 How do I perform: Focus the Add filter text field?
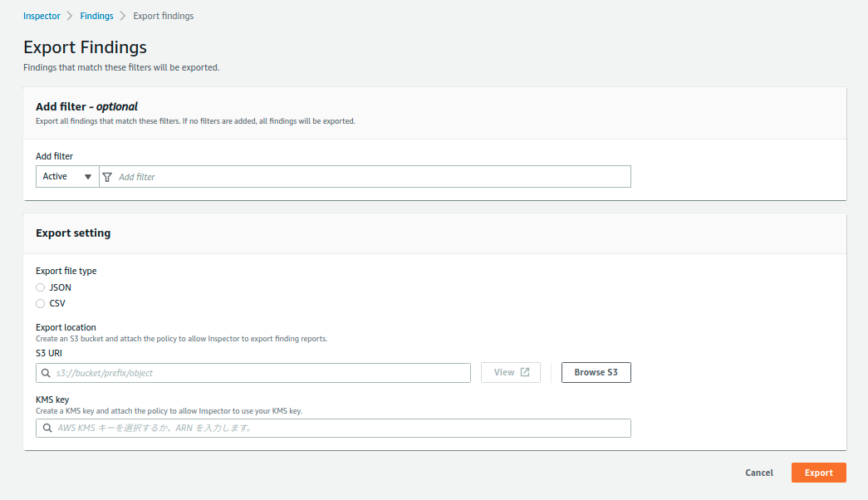pyautogui.click(x=370, y=177)
